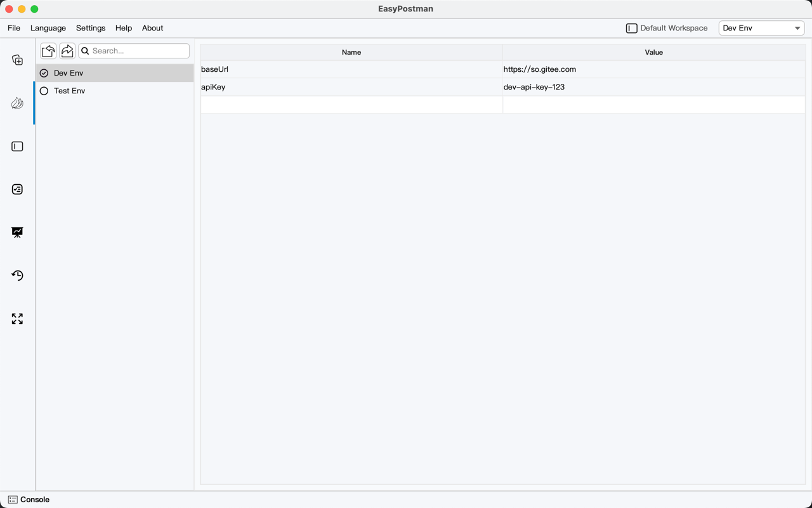This screenshot has height=508, width=812.
Task: Click the import environment icon button
Action: tap(48, 51)
